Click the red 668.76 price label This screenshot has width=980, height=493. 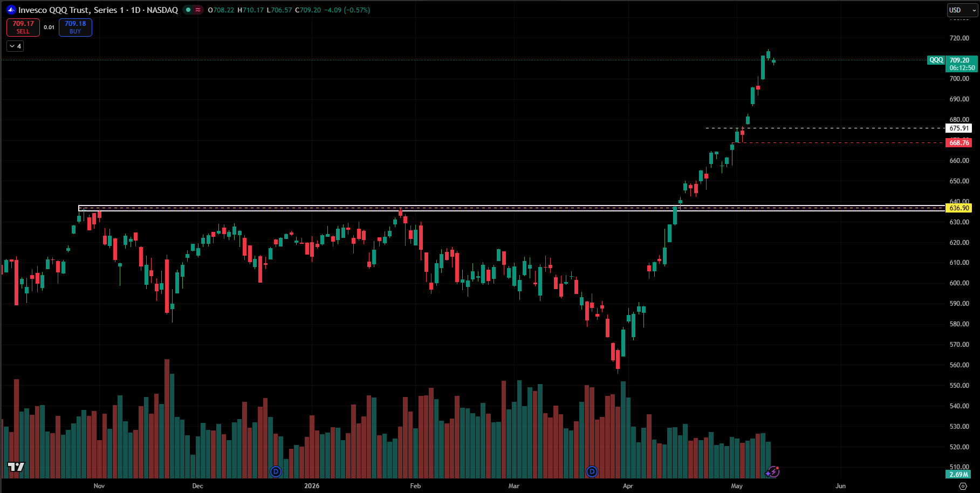(960, 143)
